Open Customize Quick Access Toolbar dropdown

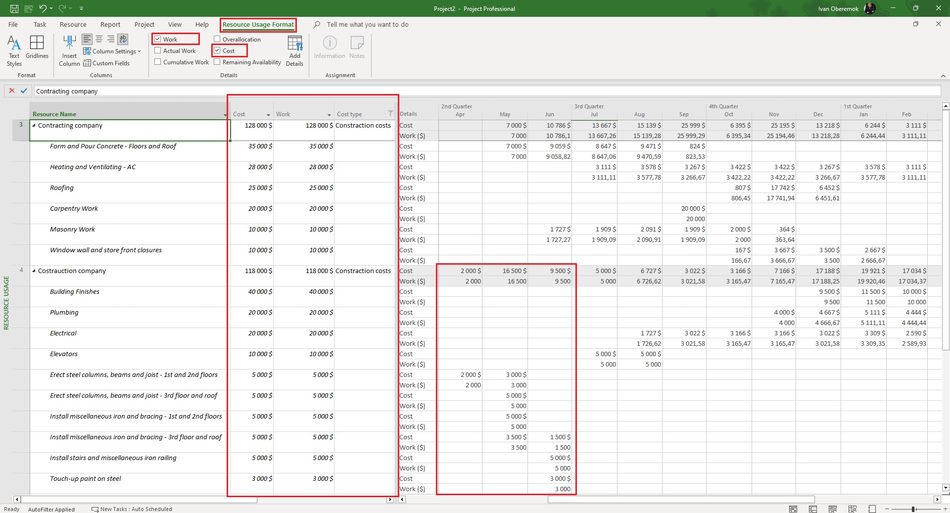pyautogui.click(x=81, y=8)
